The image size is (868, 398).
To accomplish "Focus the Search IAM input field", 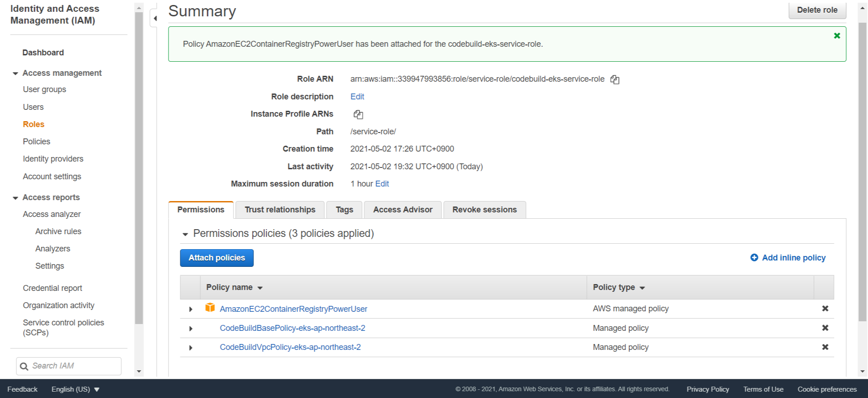I will click(69, 366).
